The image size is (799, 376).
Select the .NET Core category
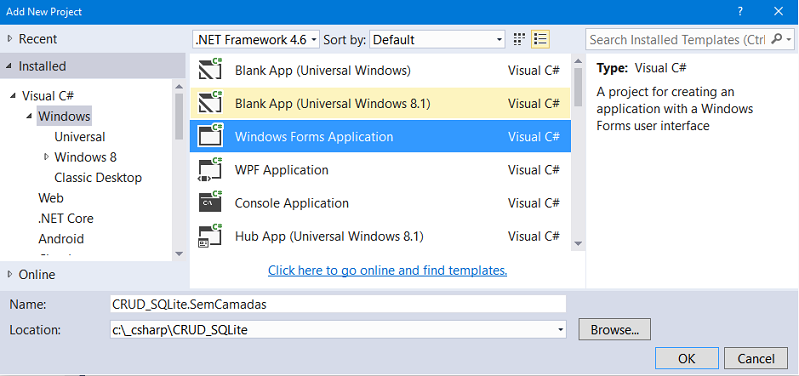(x=66, y=218)
